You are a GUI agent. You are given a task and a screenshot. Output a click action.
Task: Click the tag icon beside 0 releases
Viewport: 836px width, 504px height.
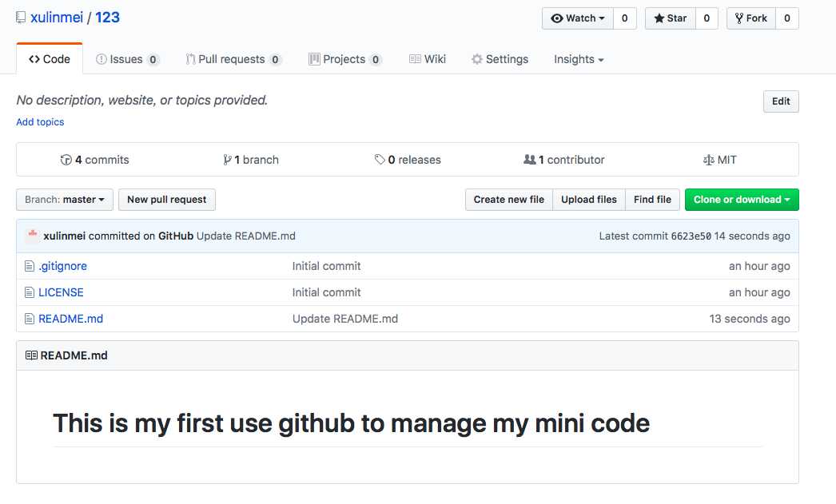(380, 159)
